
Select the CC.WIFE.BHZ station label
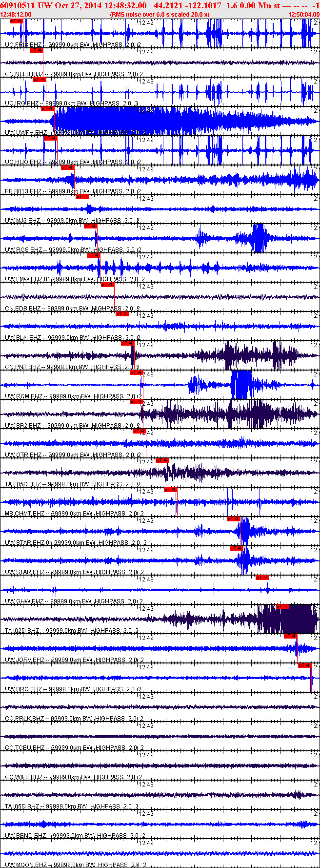pos(23,777)
